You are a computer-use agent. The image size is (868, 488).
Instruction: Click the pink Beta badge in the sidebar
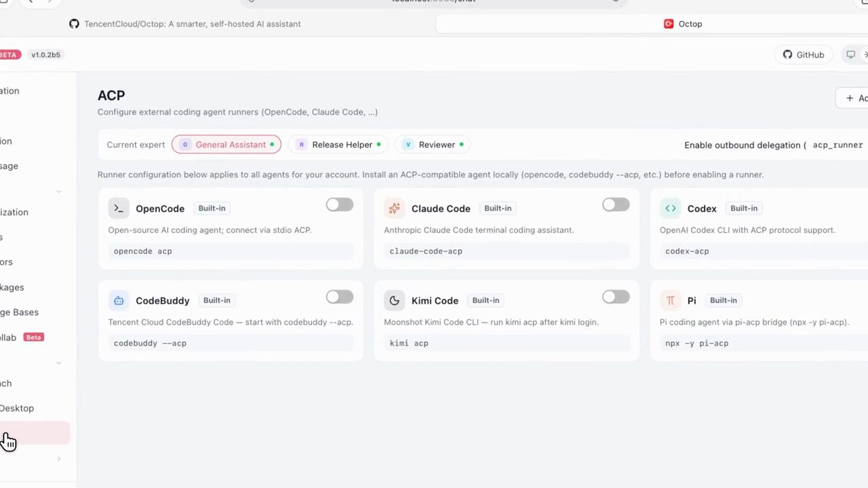33,338
